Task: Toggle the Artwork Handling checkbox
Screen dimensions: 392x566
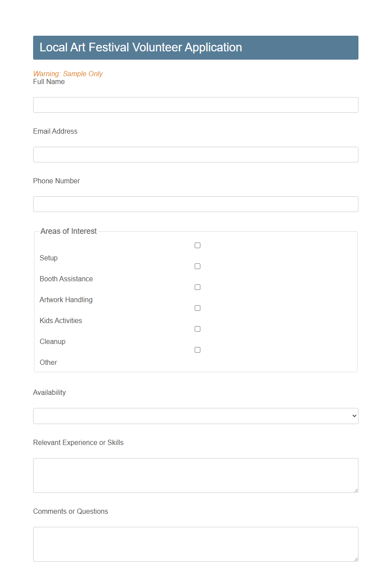Action: coord(197,287)
